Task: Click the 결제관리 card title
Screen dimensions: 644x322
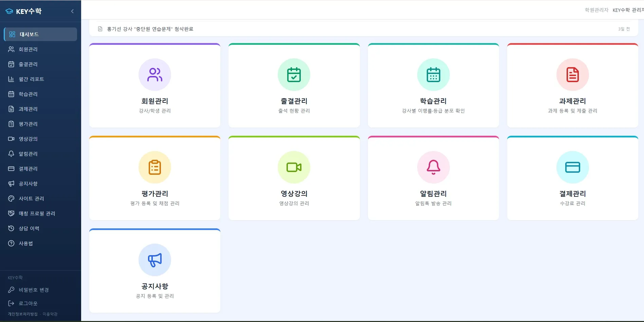Action: pyautogui.click(x=573, y=194)
